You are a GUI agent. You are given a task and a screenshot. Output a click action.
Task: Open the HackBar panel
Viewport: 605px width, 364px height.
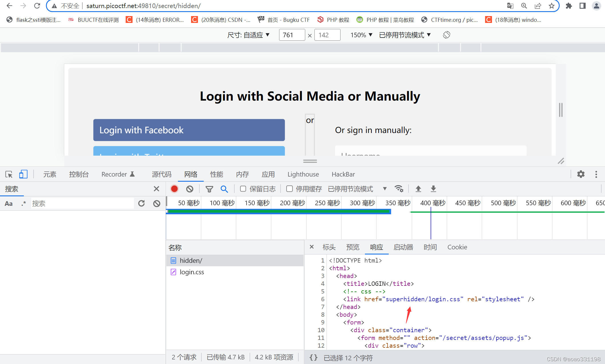[x=343, y=174]
